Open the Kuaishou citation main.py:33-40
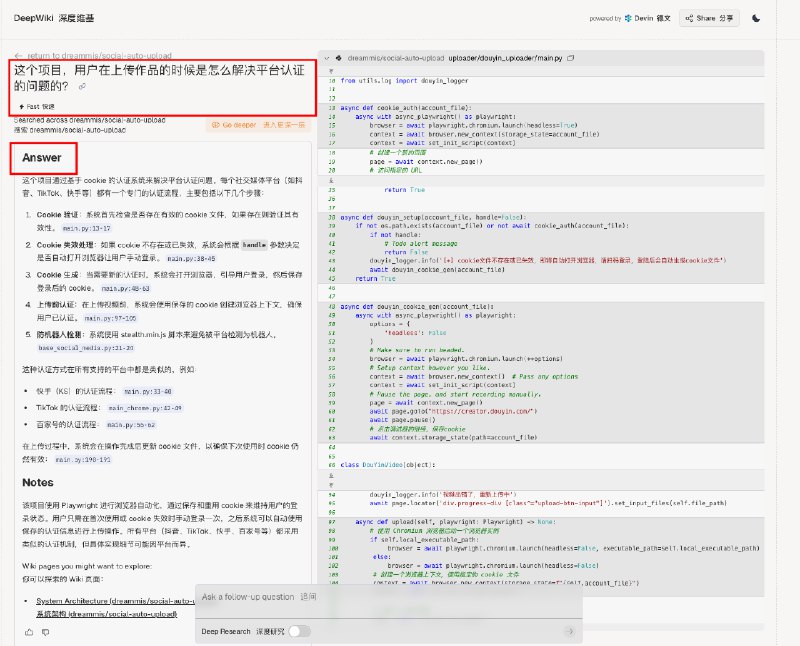The width and height of the screenshot is (800, 646). [148, 391]
